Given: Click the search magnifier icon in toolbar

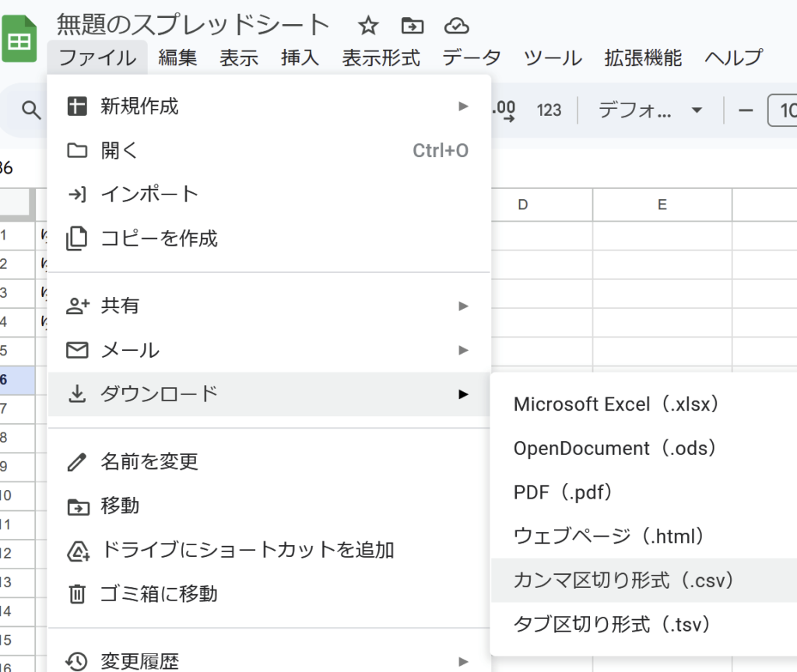Looking at the screenshot, I should [x=31, y=110].
